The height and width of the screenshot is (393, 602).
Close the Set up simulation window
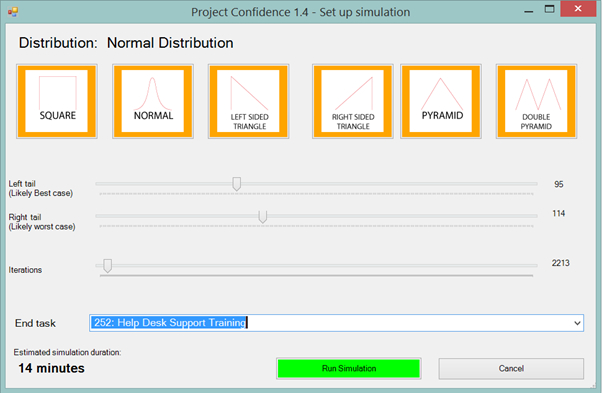tap(578, 9)
